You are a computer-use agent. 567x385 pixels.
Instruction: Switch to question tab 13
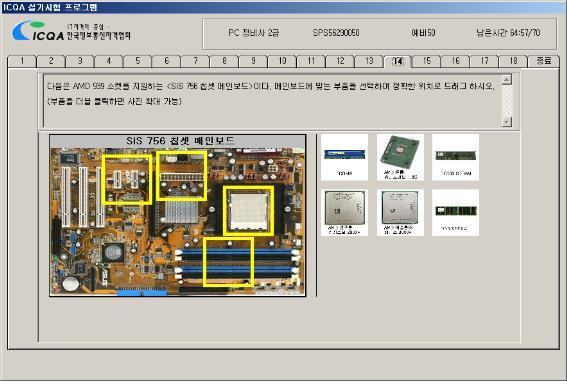point(369,61)
